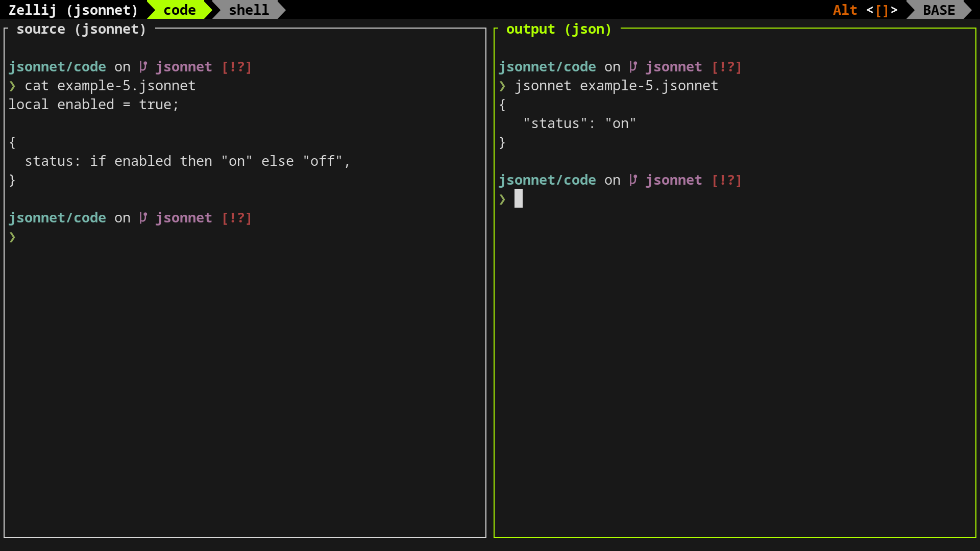Image resolution: width=980 pixels, height=551 pixels.
Task: Click 'cat example-5.jsonnet' command text
Action: pos(110,86)
